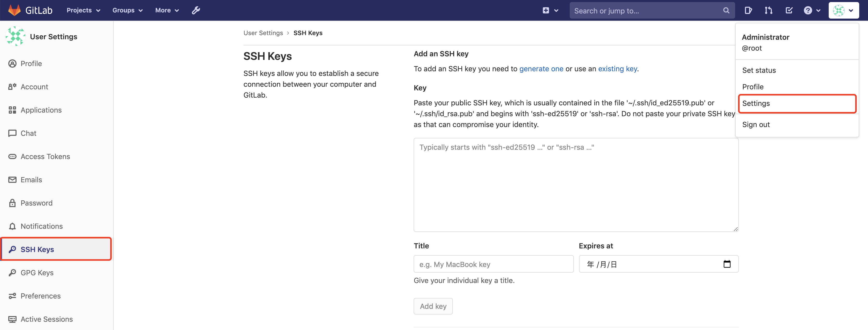Click the Access Tokens icon
This screenshot has width=868, height=330.
12,156
